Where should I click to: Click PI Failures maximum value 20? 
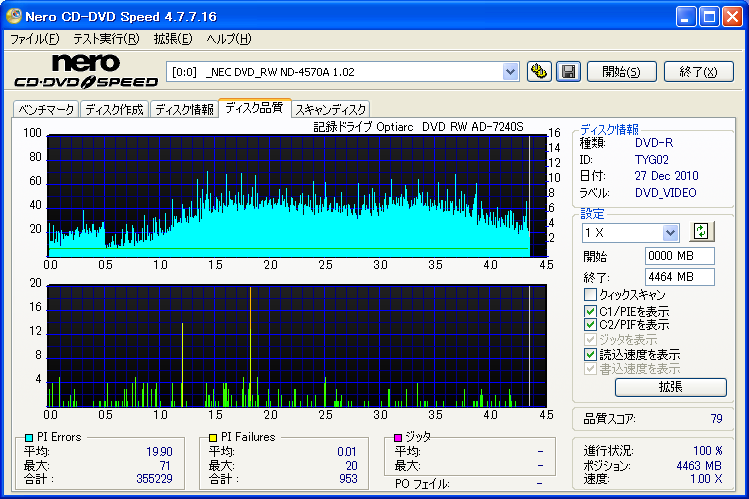(x=352, y=466)
